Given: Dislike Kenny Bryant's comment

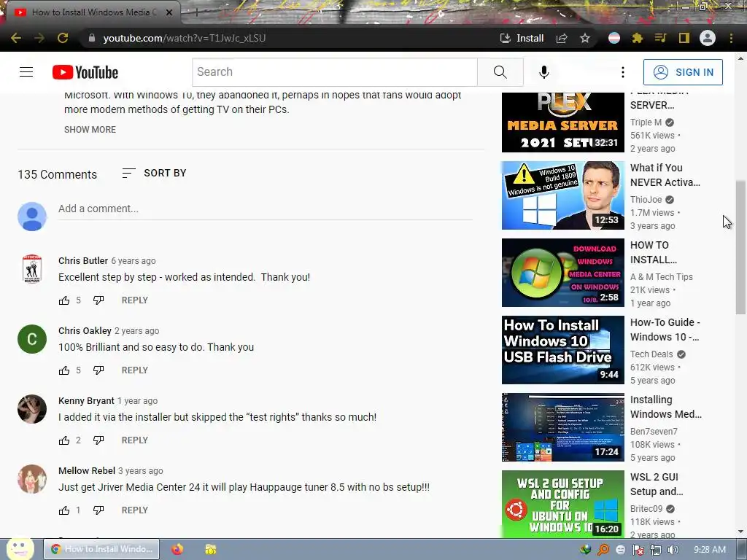Looking at the screenshot, I should pos(98,440).
